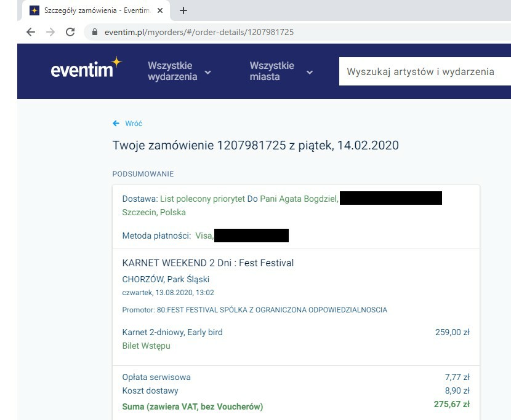Click the Opłata serwisowa label
Viewport: 511px width, 420px height.
pos(156,377)
